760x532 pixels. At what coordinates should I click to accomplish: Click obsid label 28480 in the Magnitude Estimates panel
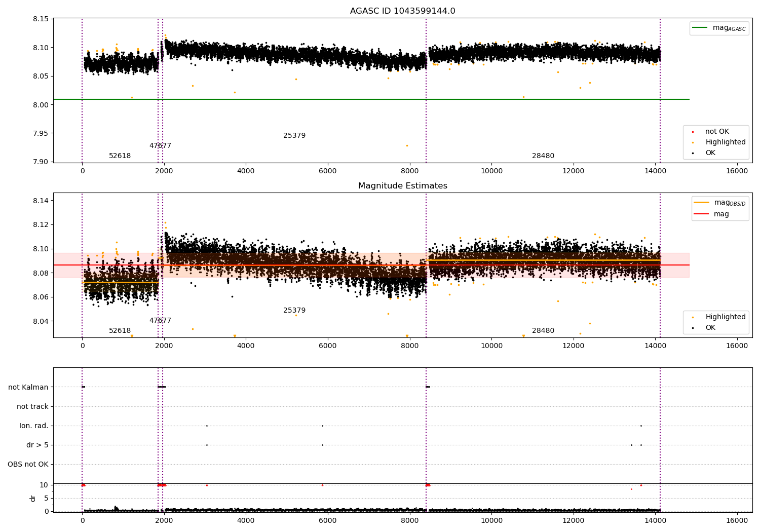pos(543,331)
